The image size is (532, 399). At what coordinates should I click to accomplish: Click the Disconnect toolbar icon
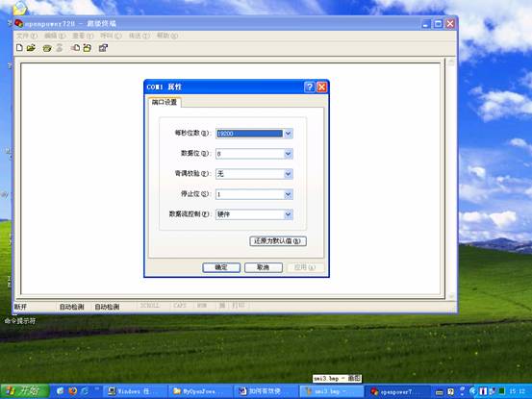[60, 48]
